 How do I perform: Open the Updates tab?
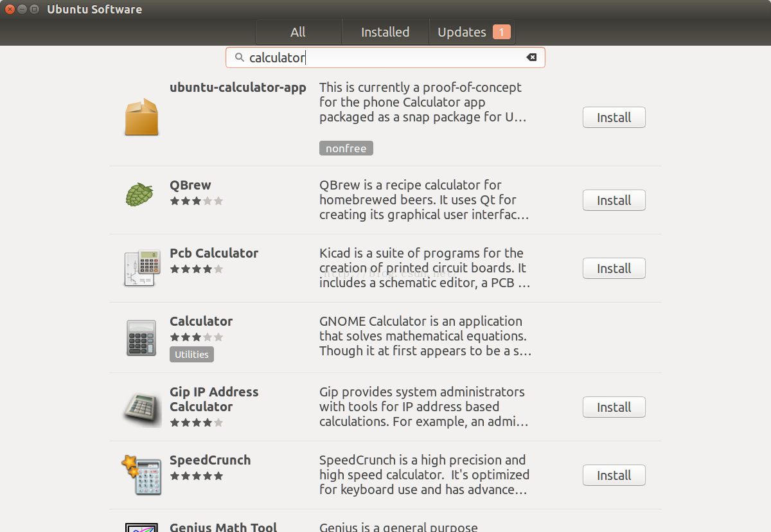(472, 32)
